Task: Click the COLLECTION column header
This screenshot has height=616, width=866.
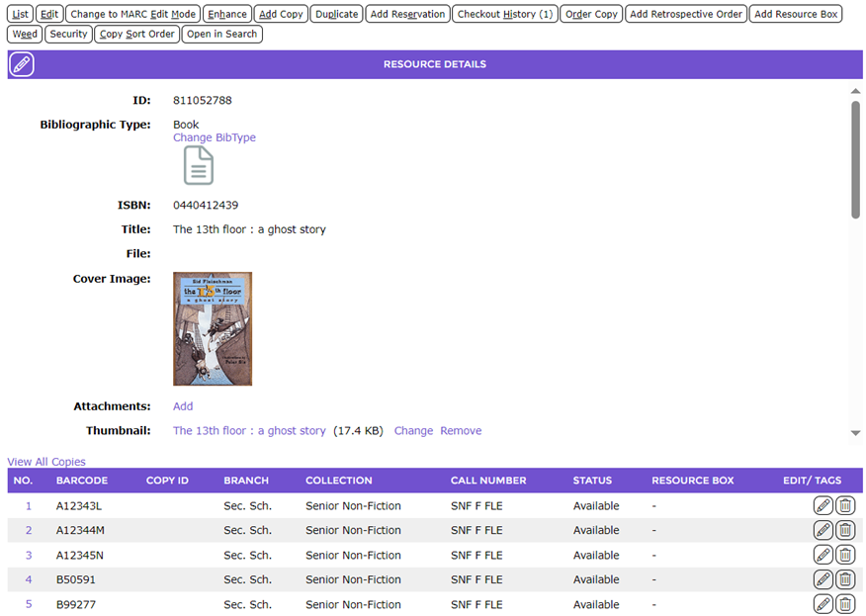Action: pyautogui.click(x=338, y=481)
